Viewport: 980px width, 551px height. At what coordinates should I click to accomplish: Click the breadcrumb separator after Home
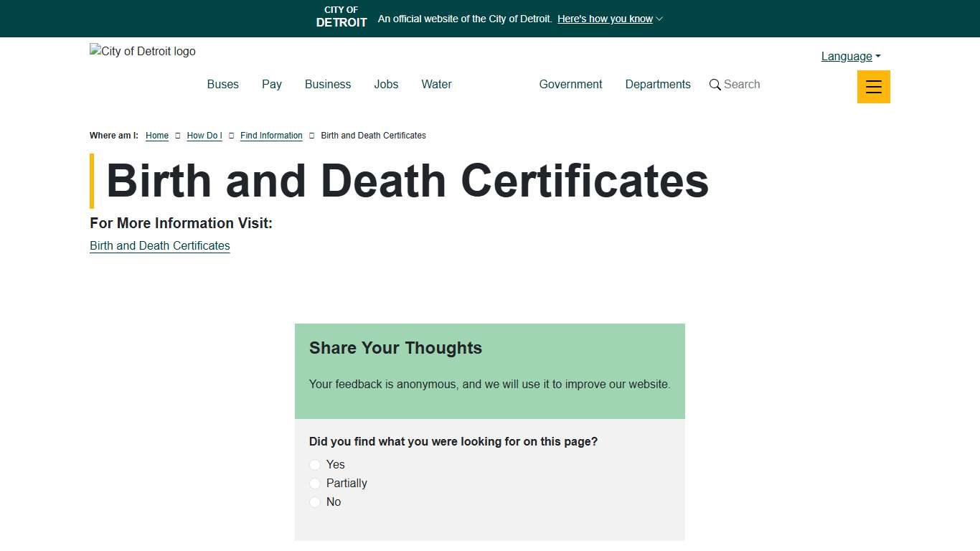[177, 135]
